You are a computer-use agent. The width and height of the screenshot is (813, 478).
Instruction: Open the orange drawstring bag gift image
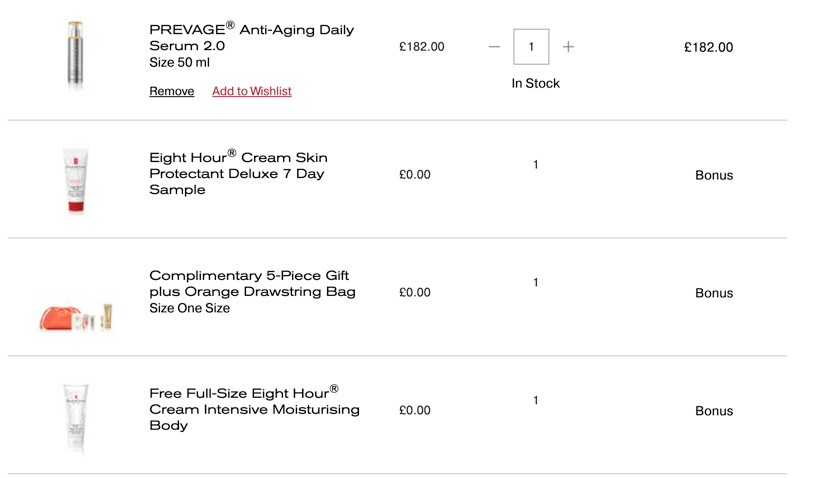pyautogui.click(x=76, y=317)
